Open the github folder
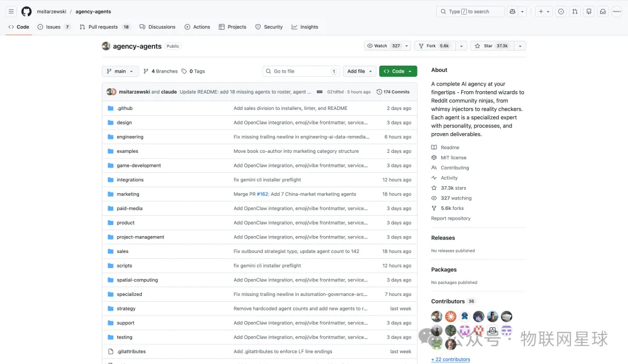 pyautogui.click(x=124, y=108)
